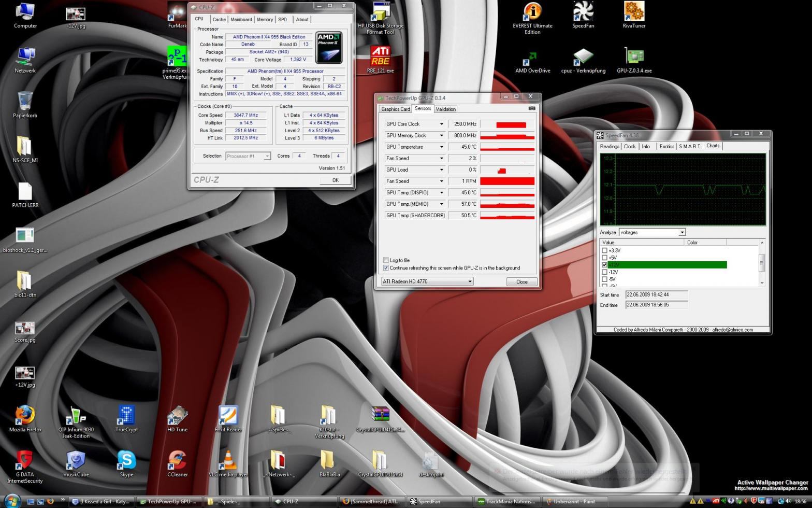This screenshot has width=812, height=508.
Task: Open GPU Temperature sensor dropdown
Action: (441, 147)
